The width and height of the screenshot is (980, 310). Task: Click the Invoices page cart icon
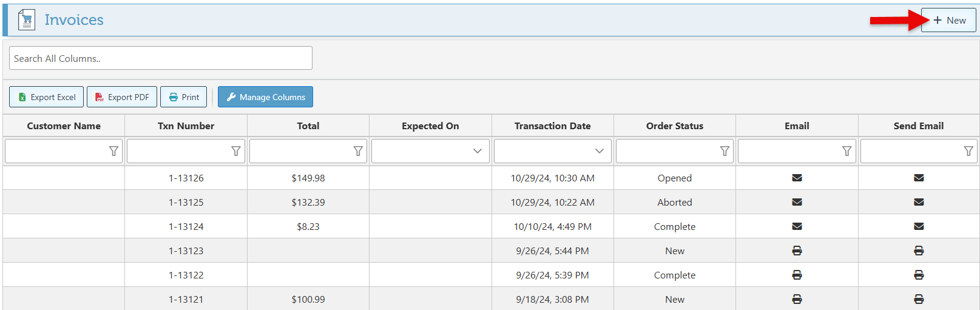pos(26,20)
